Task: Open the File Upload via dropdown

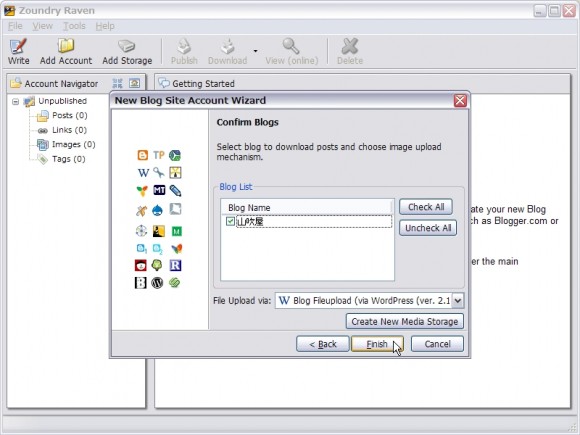Action: (x=458, y=300)
